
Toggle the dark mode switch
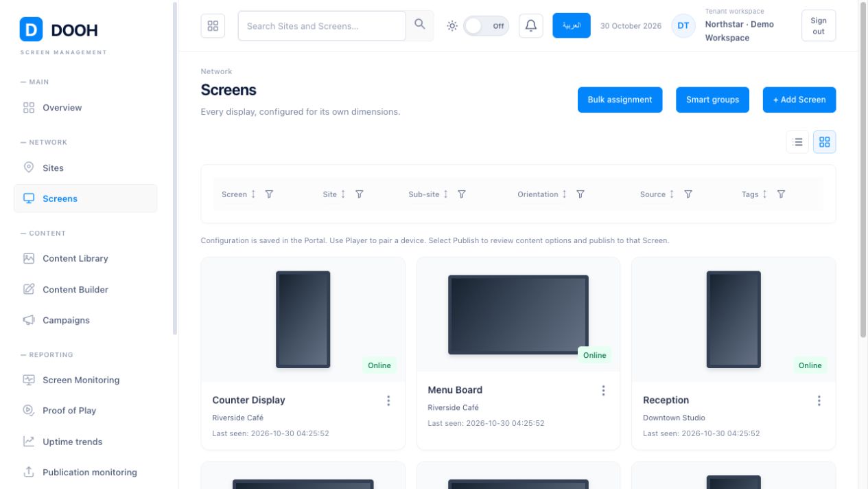click(x=486, y=26)
